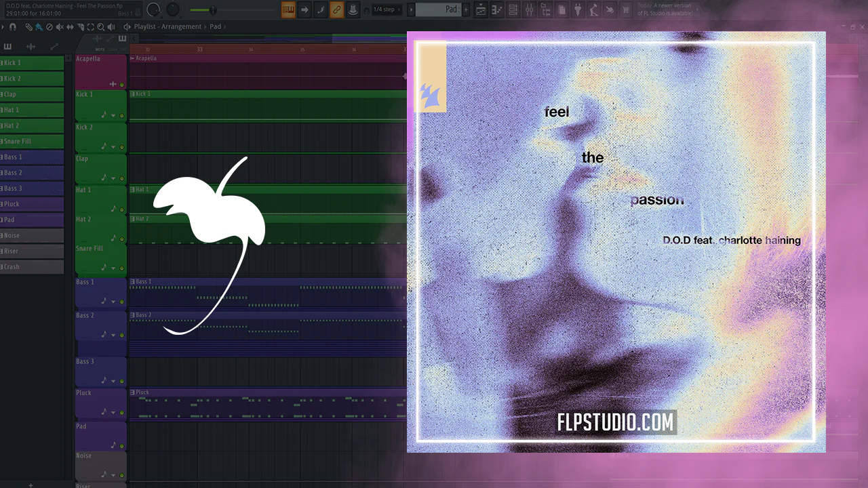Image resolution: width=868 pixels, height=488 pixels.
Task: Open the shopping cart content library icon
Action: 626,9
